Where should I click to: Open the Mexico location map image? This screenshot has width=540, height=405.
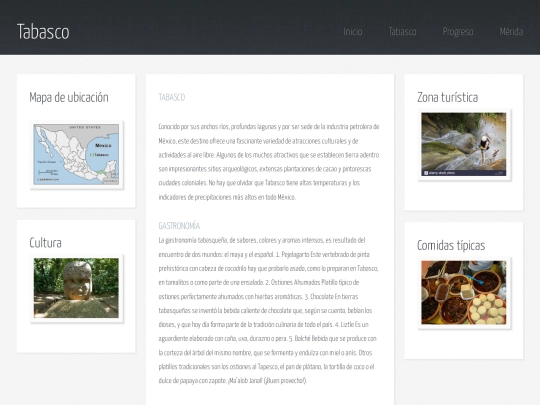[76, 155]
